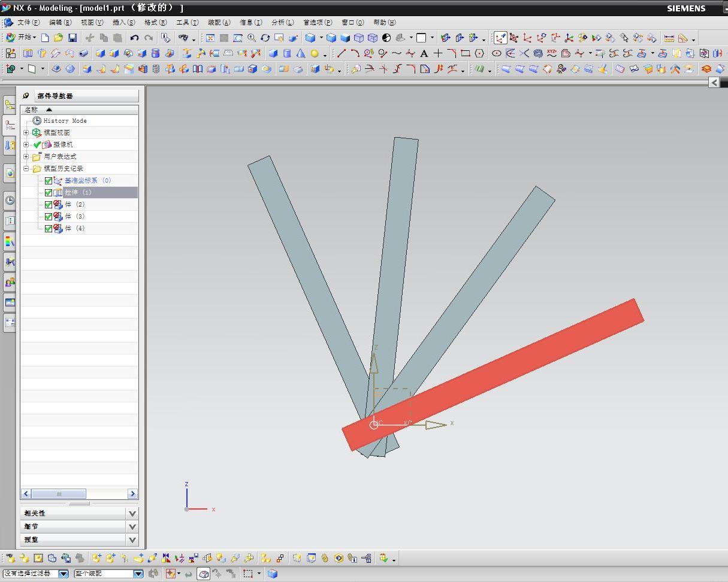The height and width of the screenshot is (582, 728).
Task: Expand the 预览 panel
Action: [x=132, y=539]
